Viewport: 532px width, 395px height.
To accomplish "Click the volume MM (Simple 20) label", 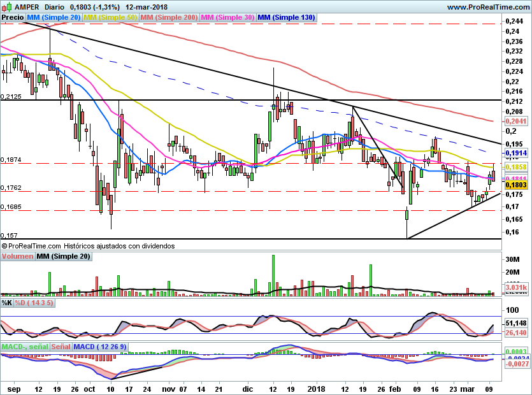I will 64,256.
